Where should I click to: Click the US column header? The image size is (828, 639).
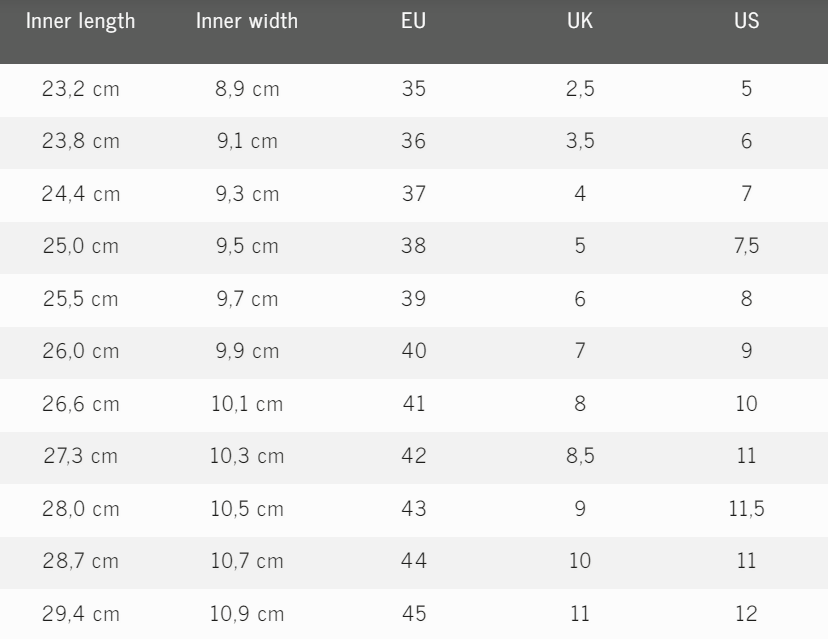[746, 22]
